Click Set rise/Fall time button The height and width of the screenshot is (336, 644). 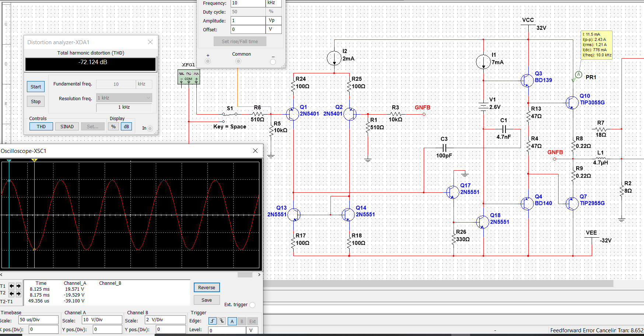click(240, 41)
